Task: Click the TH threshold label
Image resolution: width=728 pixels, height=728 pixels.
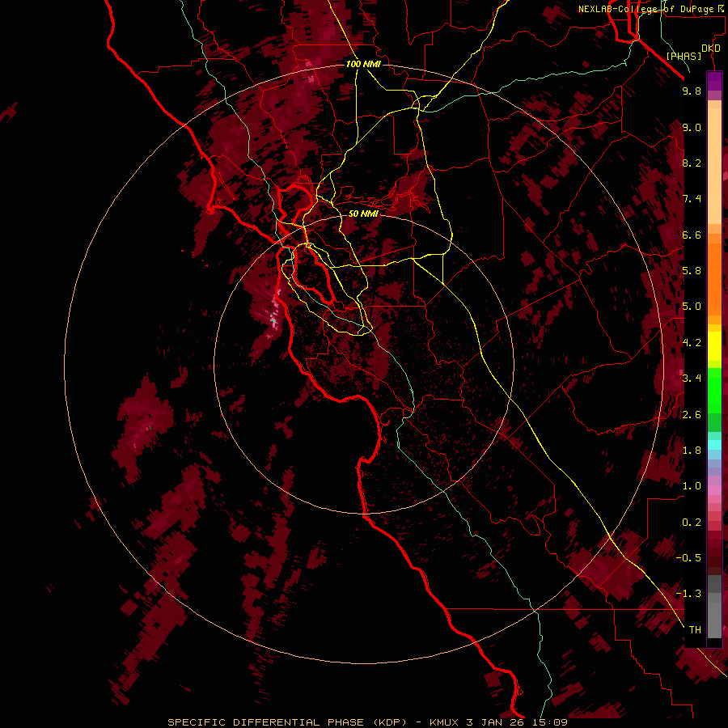Action: [x=695, y=630]
